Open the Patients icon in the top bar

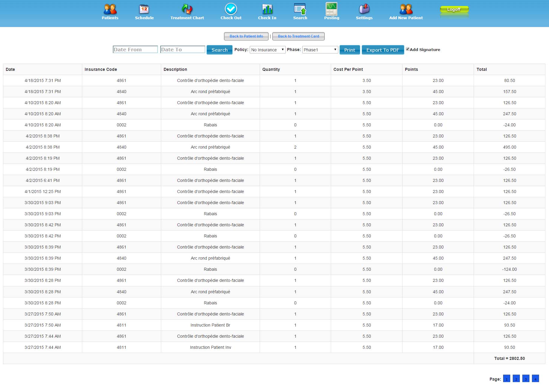(x=110, y=10)
